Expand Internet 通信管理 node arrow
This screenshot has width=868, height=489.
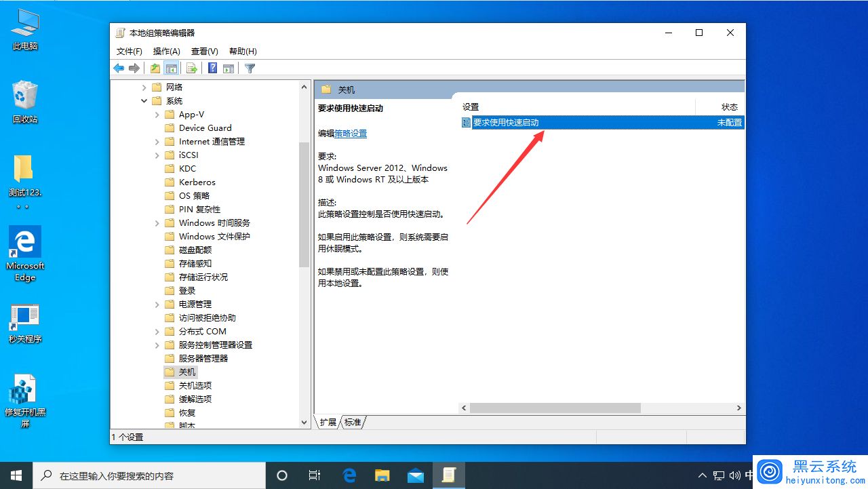[157, 142]
